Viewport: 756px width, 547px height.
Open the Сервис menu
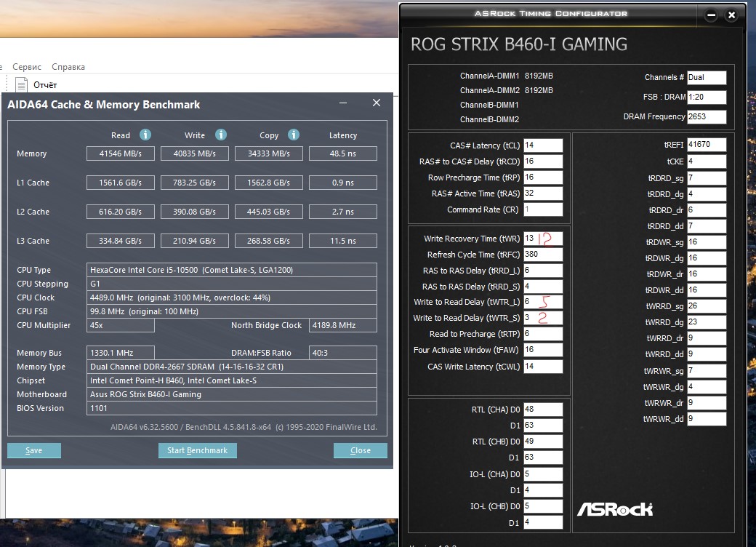click(x=27, y=67)
